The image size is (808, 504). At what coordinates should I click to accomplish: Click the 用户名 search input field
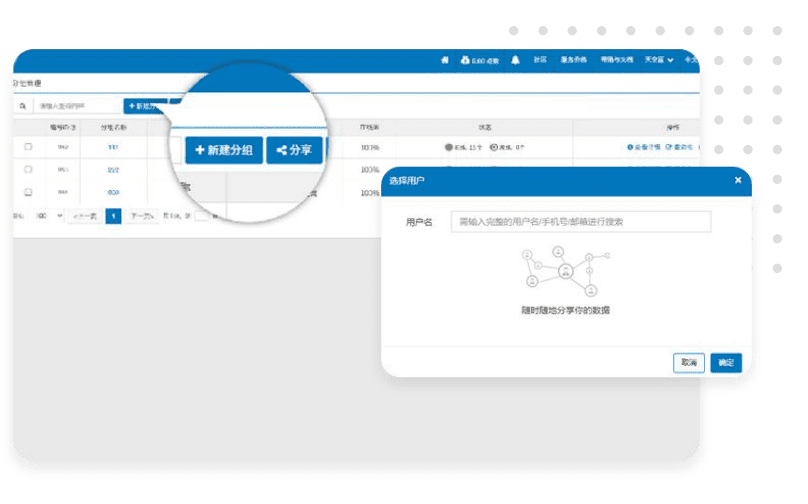pos(580,222)
